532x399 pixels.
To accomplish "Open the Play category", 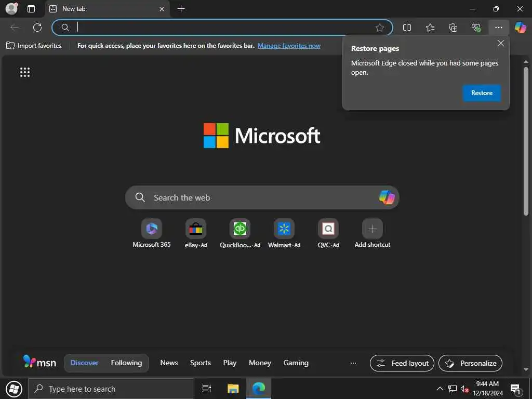I will (230, 363).
